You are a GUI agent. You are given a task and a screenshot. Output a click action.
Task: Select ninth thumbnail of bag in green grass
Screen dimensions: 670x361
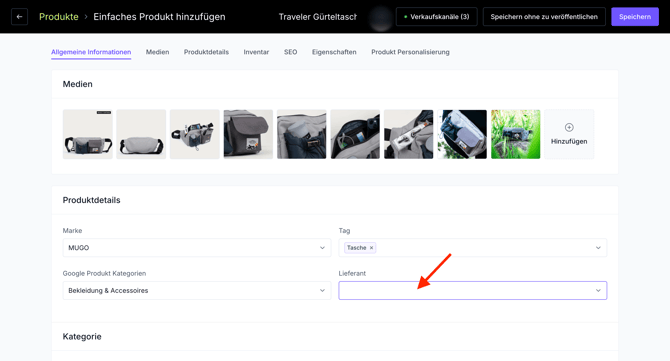coord(515,134)
